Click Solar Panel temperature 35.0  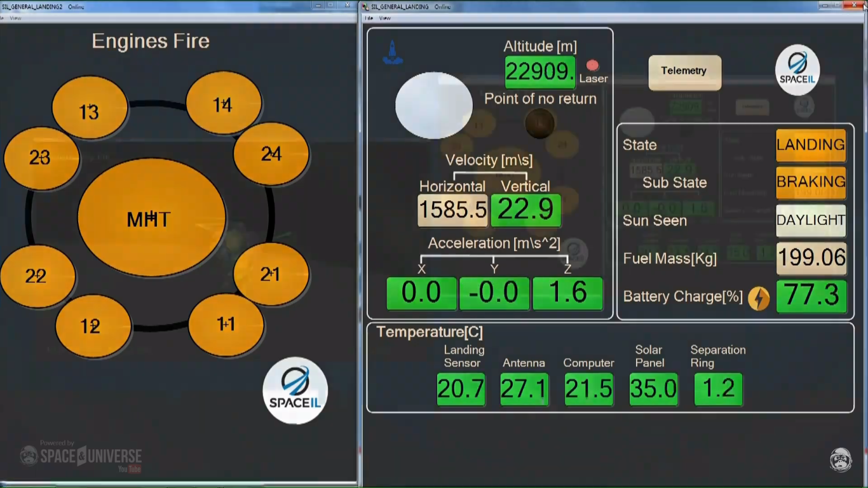653,390
